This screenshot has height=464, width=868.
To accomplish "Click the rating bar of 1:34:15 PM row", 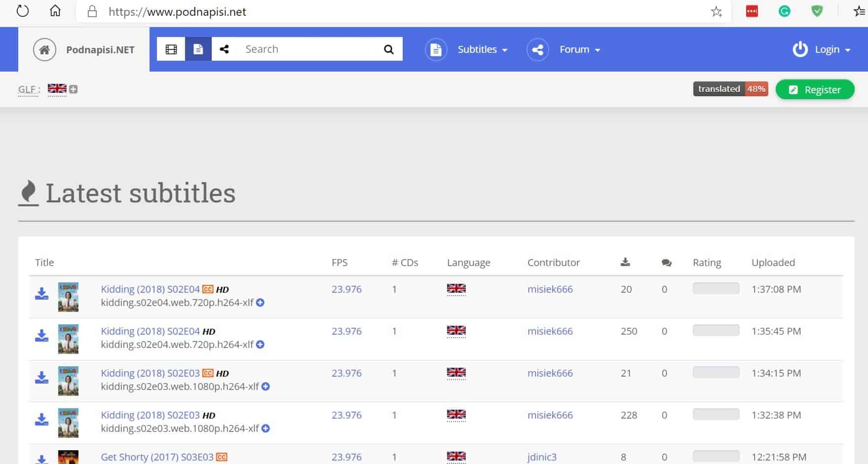I will coord(716,372).
